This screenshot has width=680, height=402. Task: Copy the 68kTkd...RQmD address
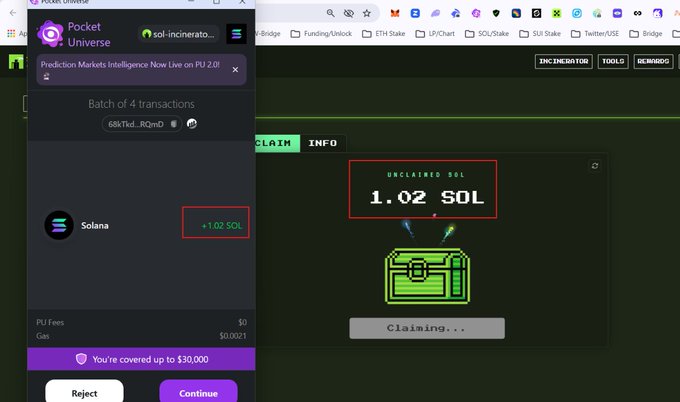coord(173,124)
